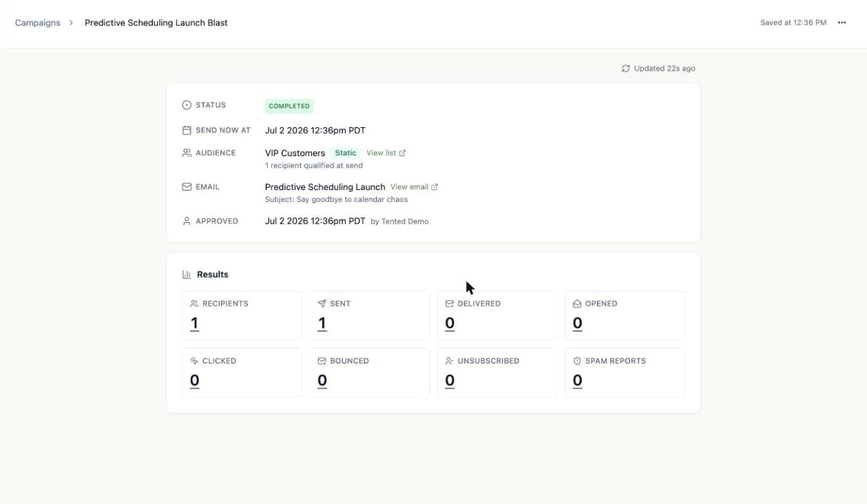The height and width of the screenshot is (504, 867).
Task: Click the Recipients people icon
Action: pos(194,303)
